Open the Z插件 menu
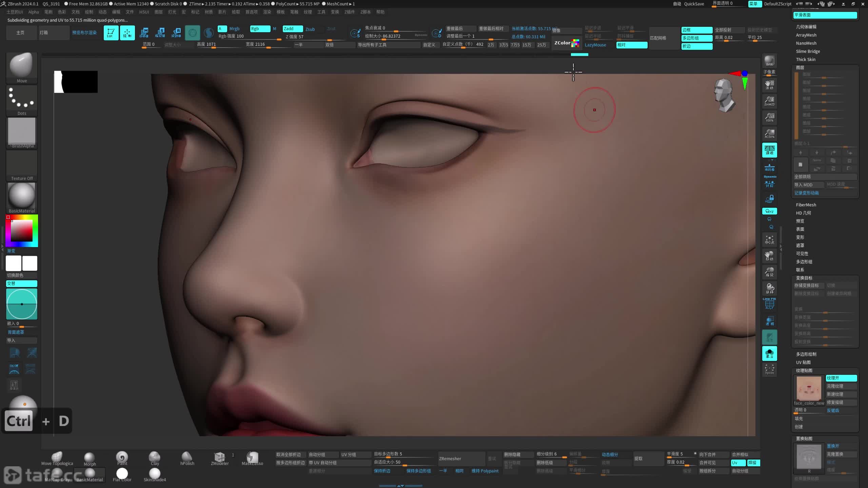Image resolution: width=868 pixels, height=488 pixels. [350, 12]
